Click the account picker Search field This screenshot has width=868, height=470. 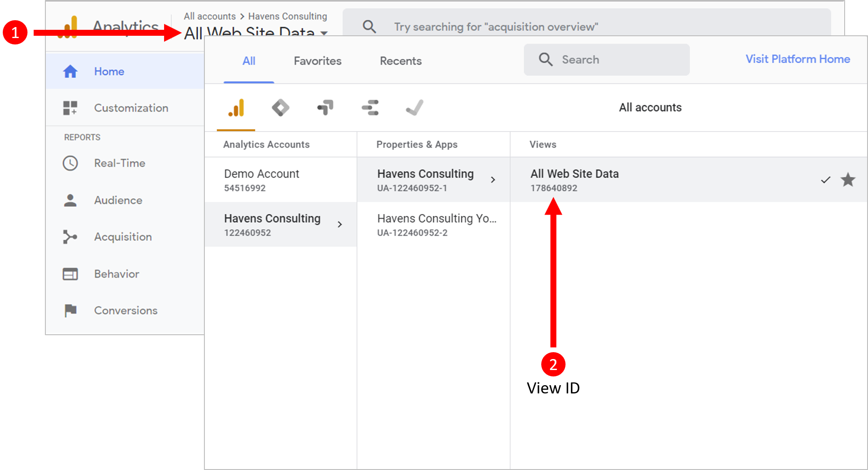[x=607, y=60]
